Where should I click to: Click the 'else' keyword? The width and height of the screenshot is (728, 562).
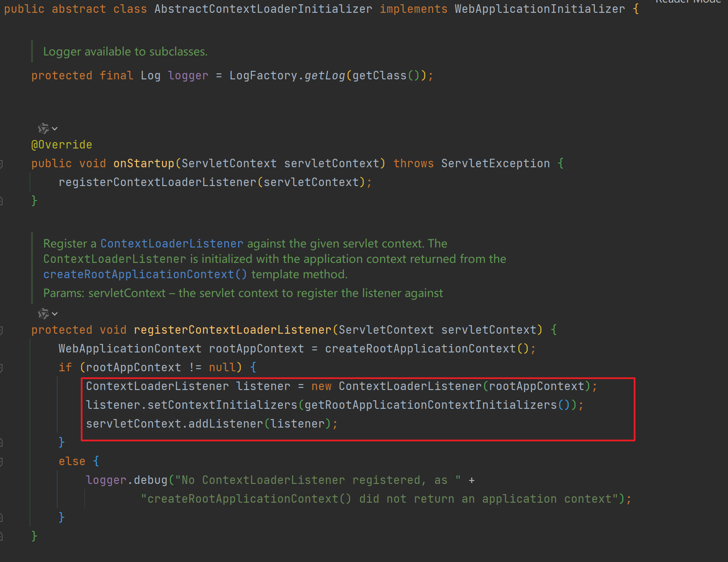pos(72,461)
